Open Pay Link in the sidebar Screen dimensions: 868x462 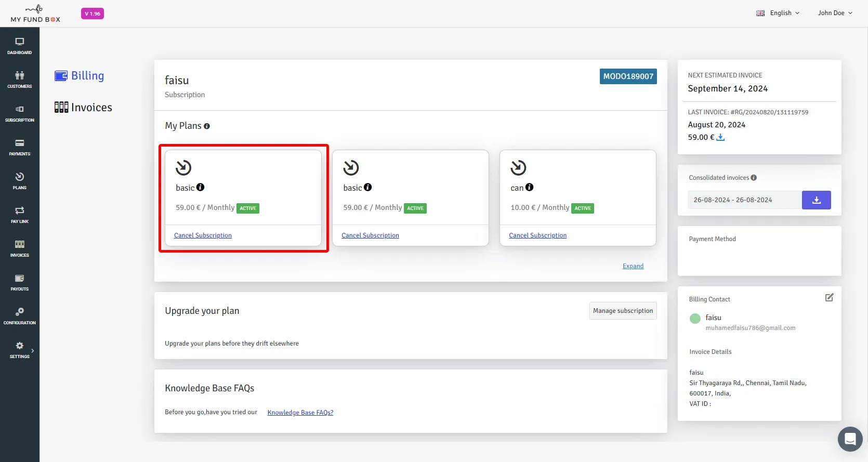(x=20, y=215)
